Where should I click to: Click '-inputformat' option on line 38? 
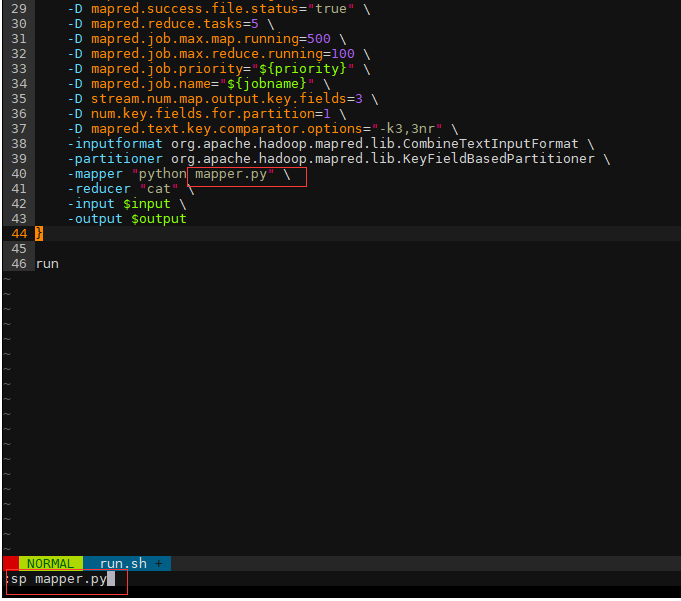pos(115,144)
